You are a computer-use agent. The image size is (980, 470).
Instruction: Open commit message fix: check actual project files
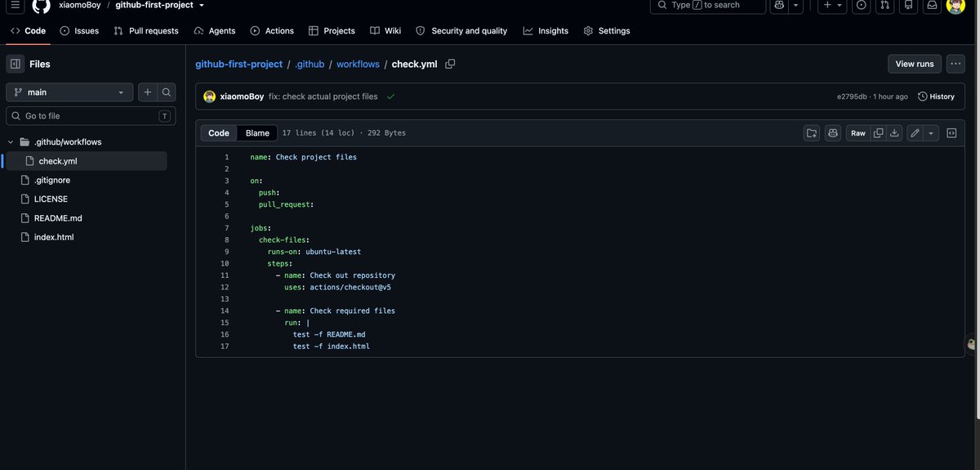323,96
